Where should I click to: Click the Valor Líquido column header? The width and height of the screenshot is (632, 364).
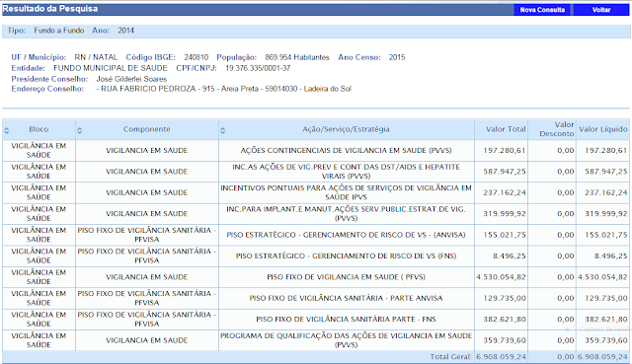(x=602, y=129)
